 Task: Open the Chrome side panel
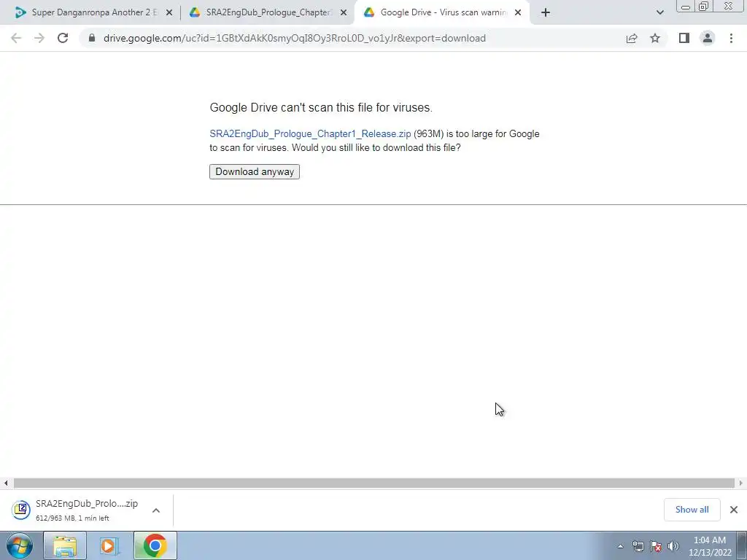(x=684, y=38)
